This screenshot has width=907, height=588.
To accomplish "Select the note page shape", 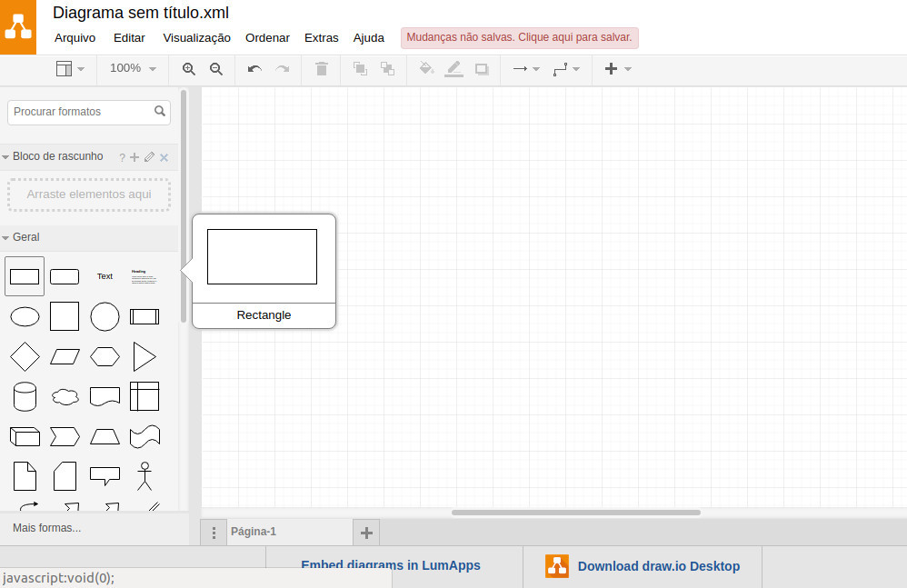I will coord(25,476).
